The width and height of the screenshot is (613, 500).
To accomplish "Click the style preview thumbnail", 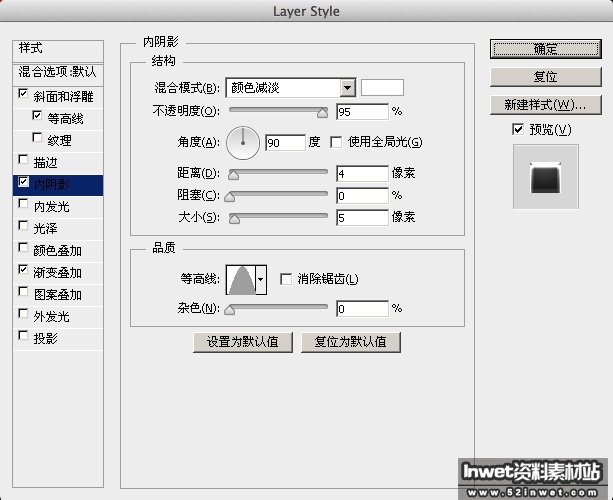I will pyautogui.click(x=546, y=177).
